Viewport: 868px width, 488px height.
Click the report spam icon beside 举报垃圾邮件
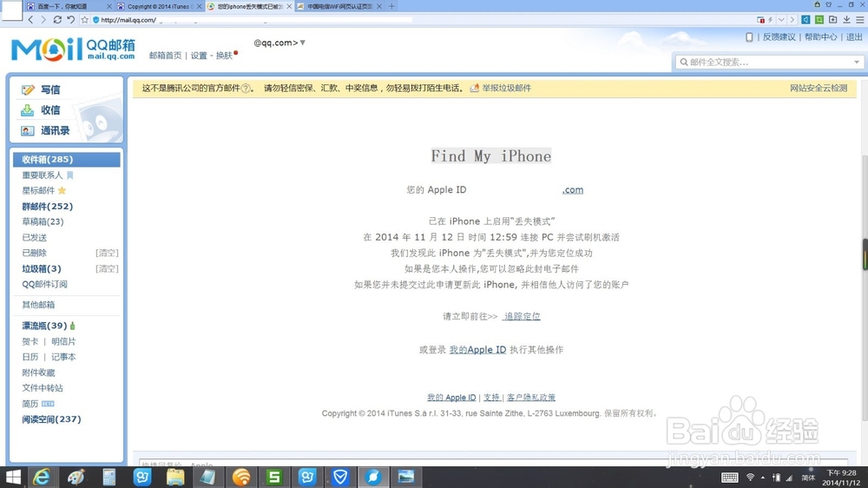click(x=475, y=88)
